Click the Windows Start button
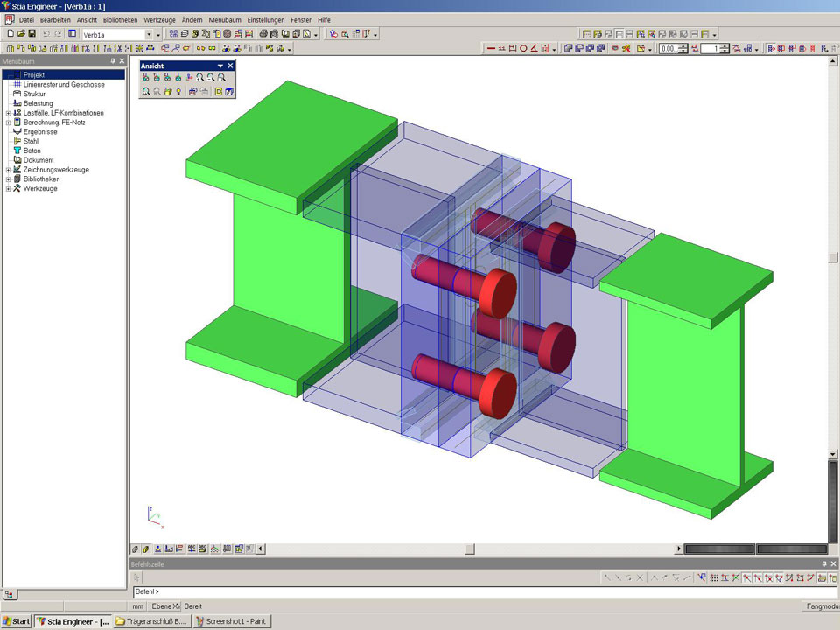 point(16,621)
